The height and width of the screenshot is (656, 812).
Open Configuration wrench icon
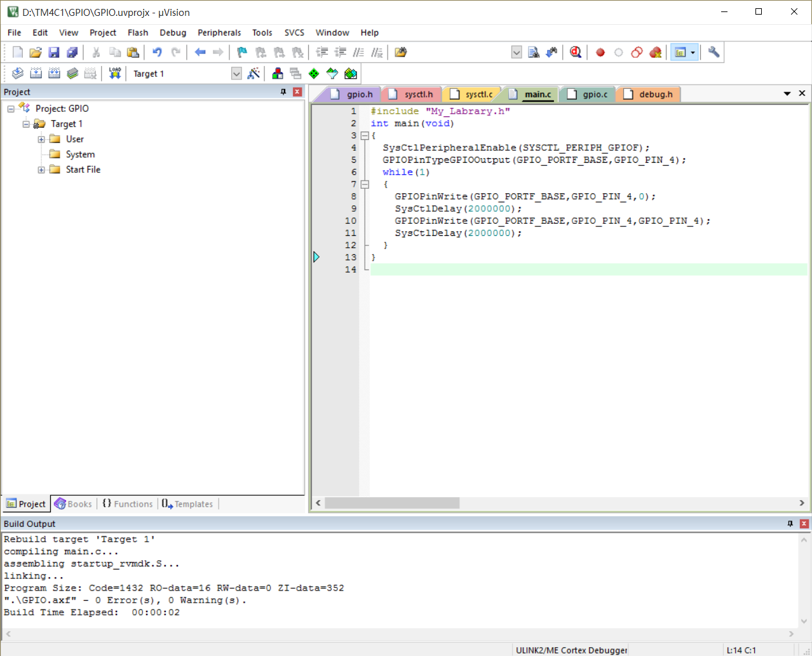coord(714,52)
